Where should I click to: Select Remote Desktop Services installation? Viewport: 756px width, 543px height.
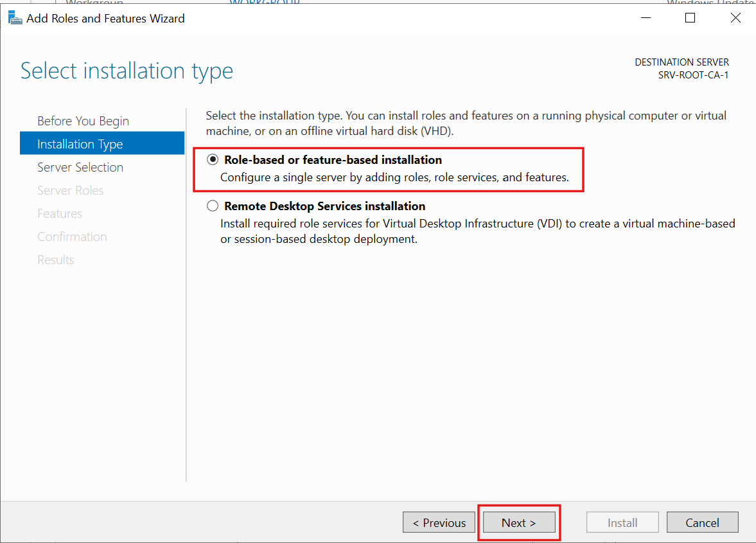coord(212,206)
